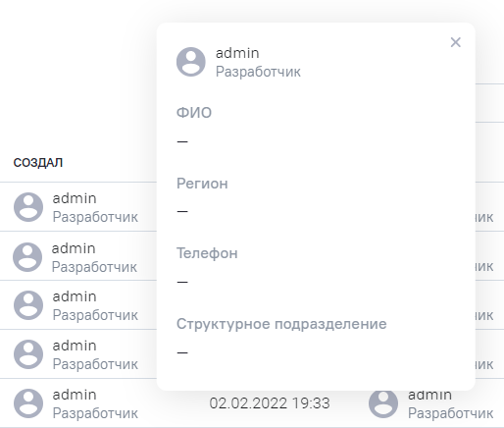Click the avatar icon right of the date
This screenshot has height=428, width=504.
[383, 403]
